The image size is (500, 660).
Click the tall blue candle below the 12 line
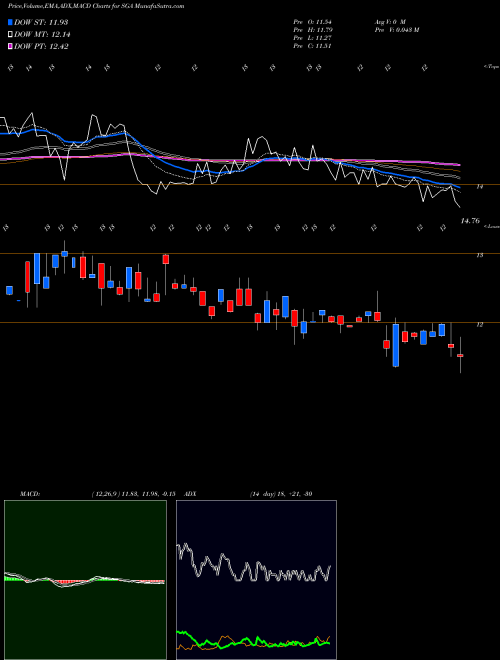click(x=396, y=345)
